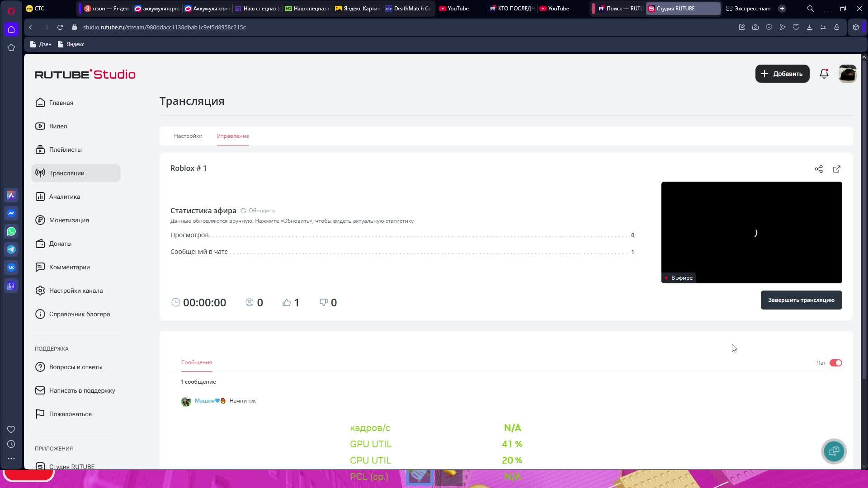Image resolution: width=868 pixels, height=488 pixels.
Task: Open stream in new window icon
Action: 836,169
